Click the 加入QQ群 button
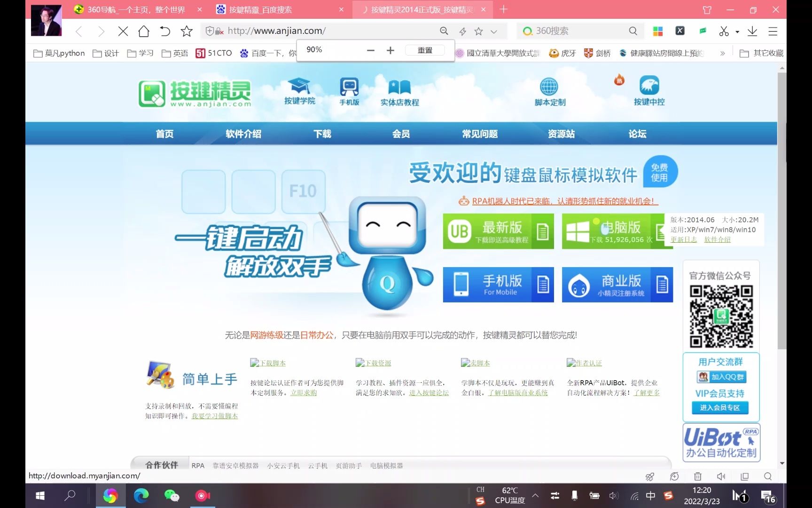Viewport: 812px width, 508px height. [x=721, y=377]
